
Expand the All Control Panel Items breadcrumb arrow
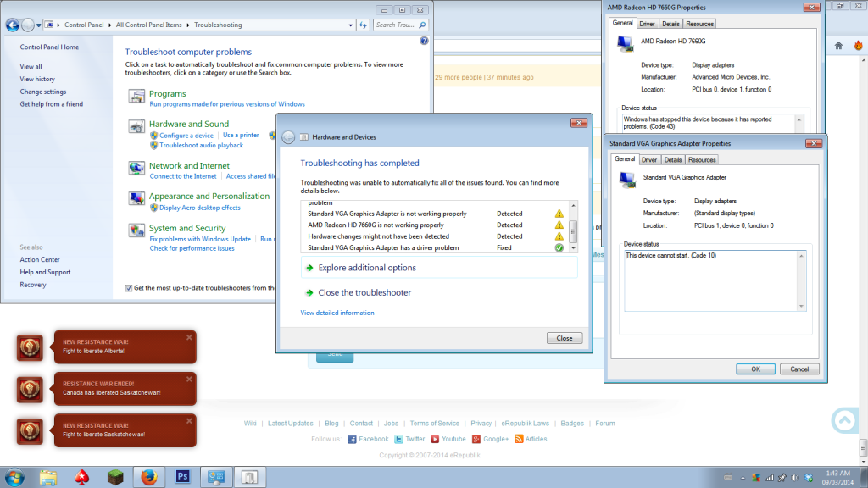(187, 25)
